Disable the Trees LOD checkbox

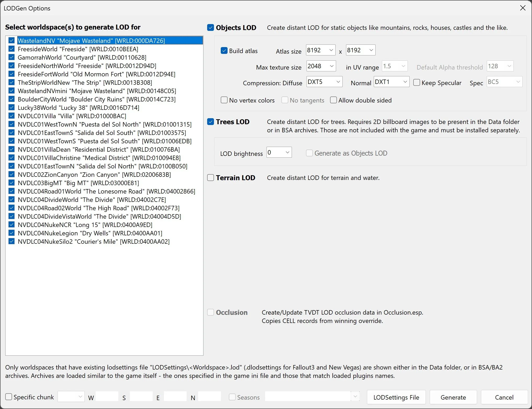click(211, 122)
